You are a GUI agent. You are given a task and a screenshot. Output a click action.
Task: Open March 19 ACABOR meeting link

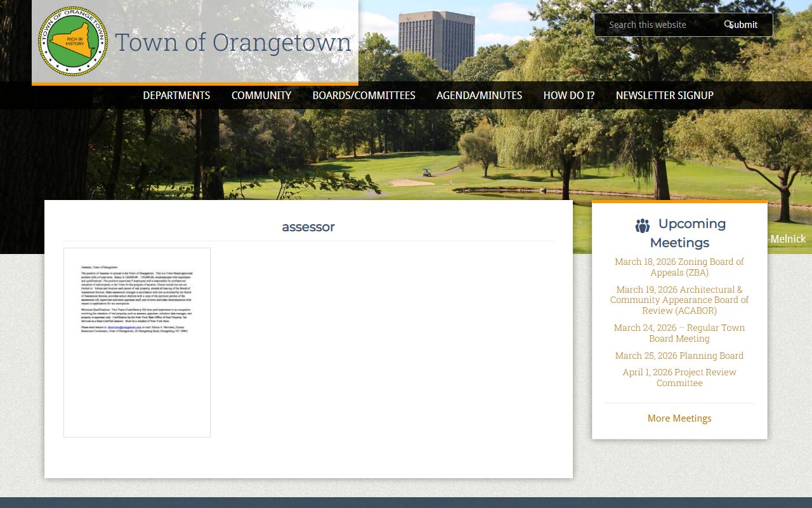679,300
